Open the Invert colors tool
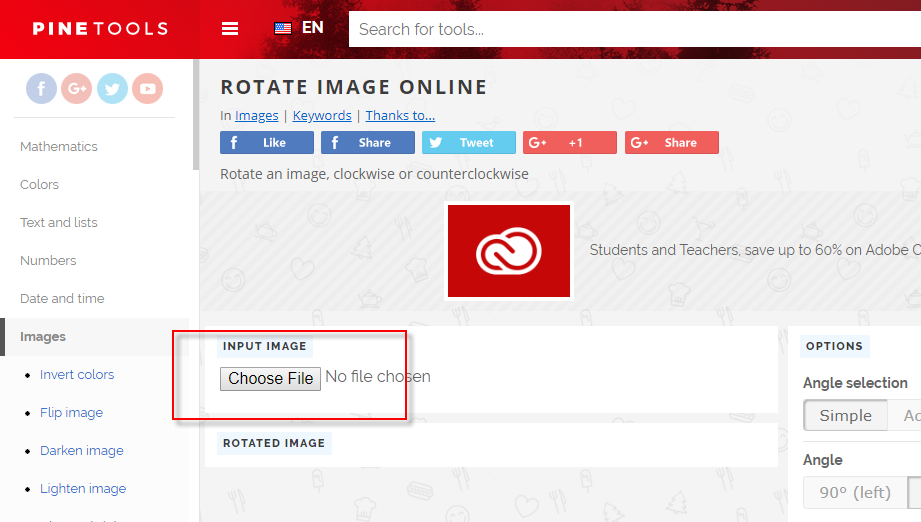 coord(77,375)
